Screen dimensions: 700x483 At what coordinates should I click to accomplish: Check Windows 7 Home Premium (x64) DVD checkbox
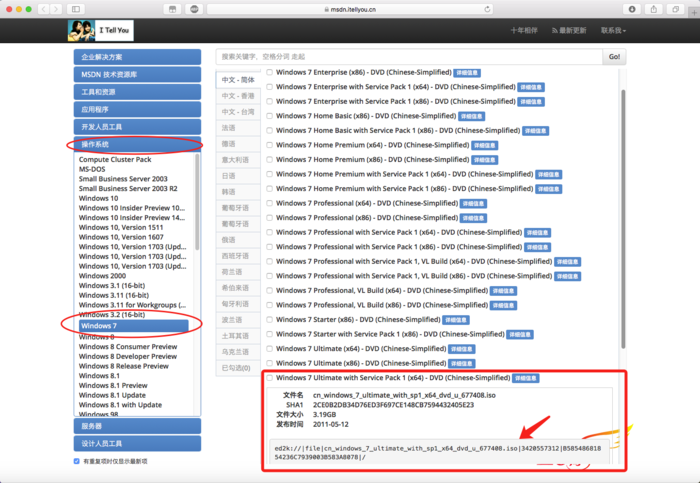click(x=269, y=145)
